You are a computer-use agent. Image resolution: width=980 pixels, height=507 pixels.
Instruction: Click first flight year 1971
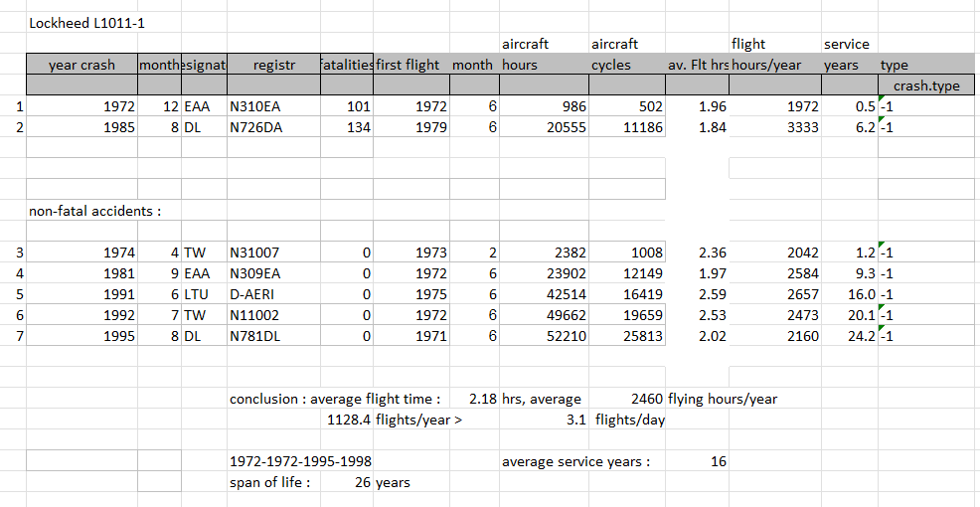click(411, 336)
